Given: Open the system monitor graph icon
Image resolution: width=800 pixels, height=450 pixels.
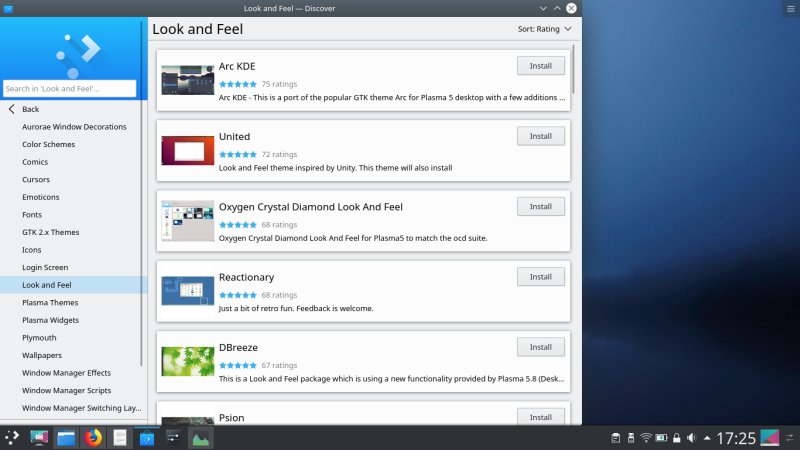Looking at the screenshot, I should click(201, 438).
